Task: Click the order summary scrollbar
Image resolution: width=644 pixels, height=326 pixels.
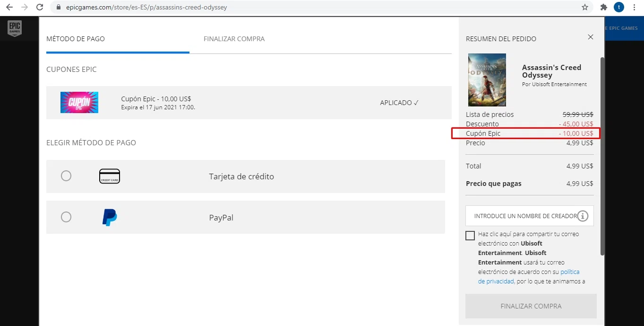Action: point(602,156)
